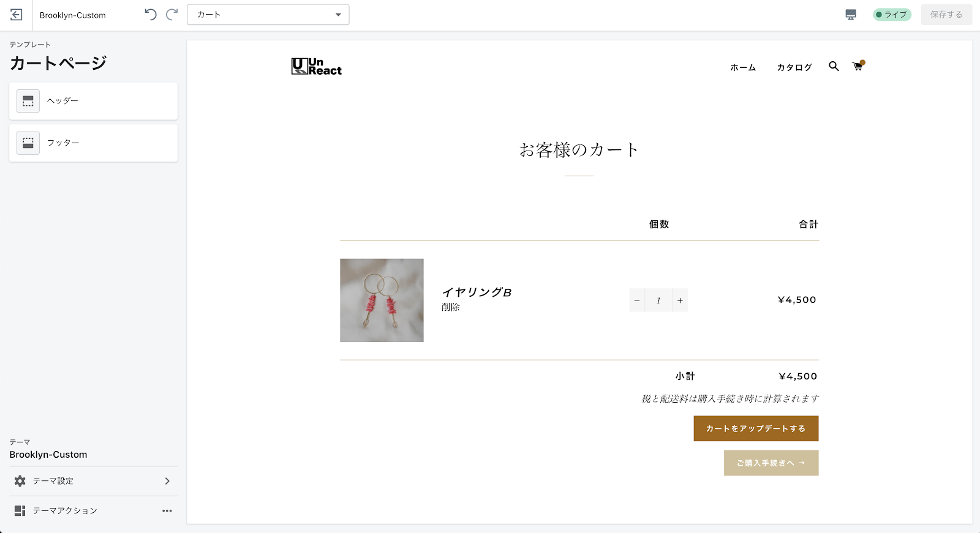The width and height of the screenshot is (980, 533).
Task: Click the イヤリングB product thumbnail
Action: tap(382, 300)
